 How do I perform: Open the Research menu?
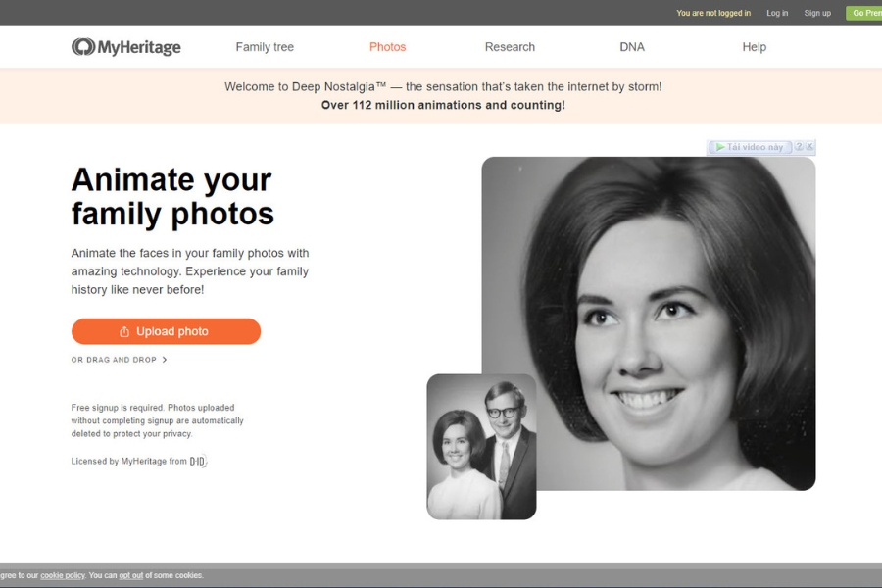click(x=510, y=47)
